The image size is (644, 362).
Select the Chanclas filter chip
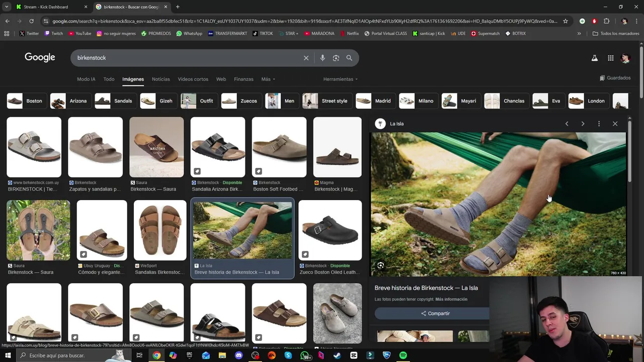506,101
